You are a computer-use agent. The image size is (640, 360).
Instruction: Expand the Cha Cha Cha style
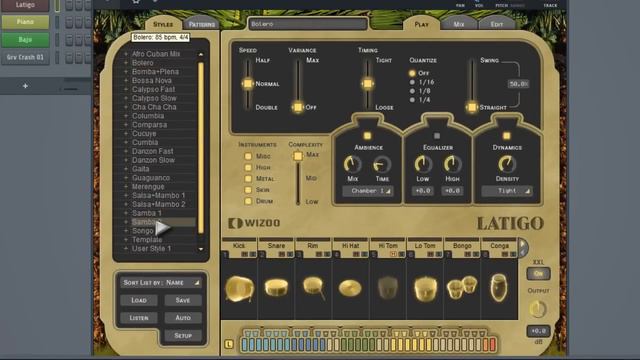(126, 107)
